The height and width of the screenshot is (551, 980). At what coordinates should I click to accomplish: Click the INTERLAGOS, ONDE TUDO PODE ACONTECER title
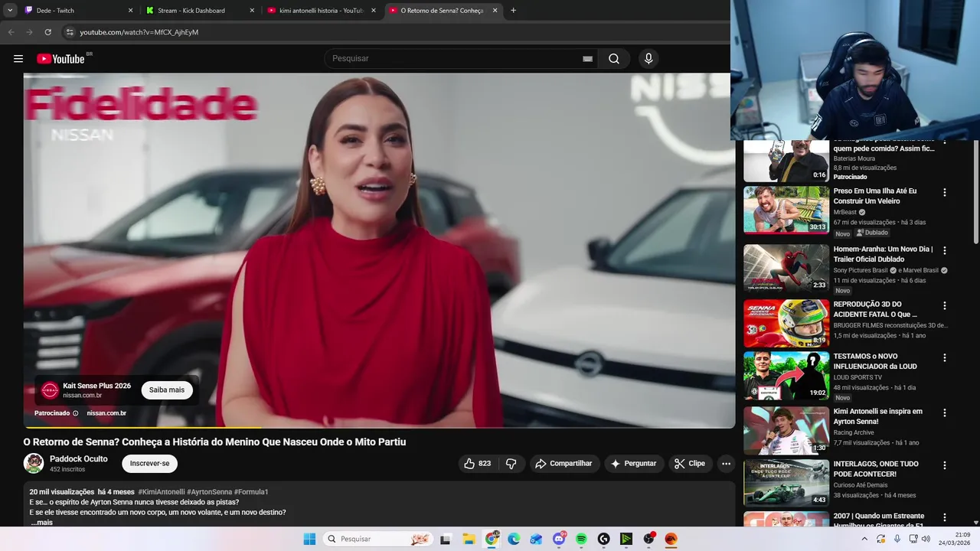(x=876, y=469)
